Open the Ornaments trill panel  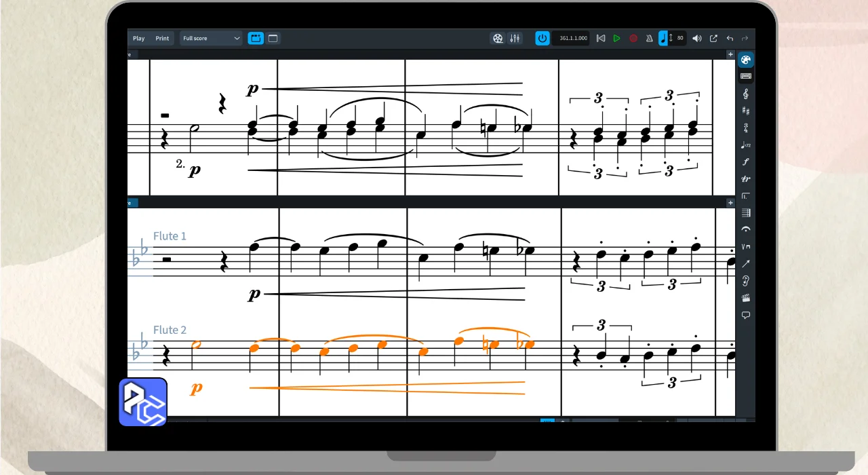[x=746, y=179]
